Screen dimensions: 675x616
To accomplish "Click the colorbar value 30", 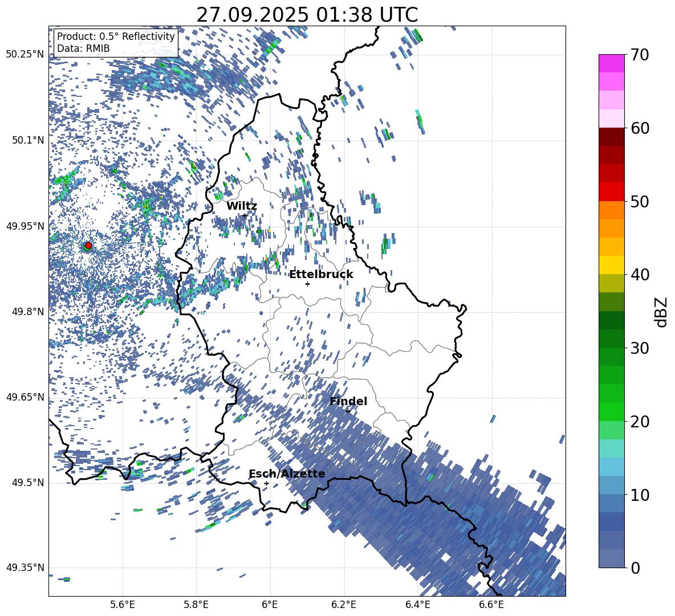I will pos(640,348).
